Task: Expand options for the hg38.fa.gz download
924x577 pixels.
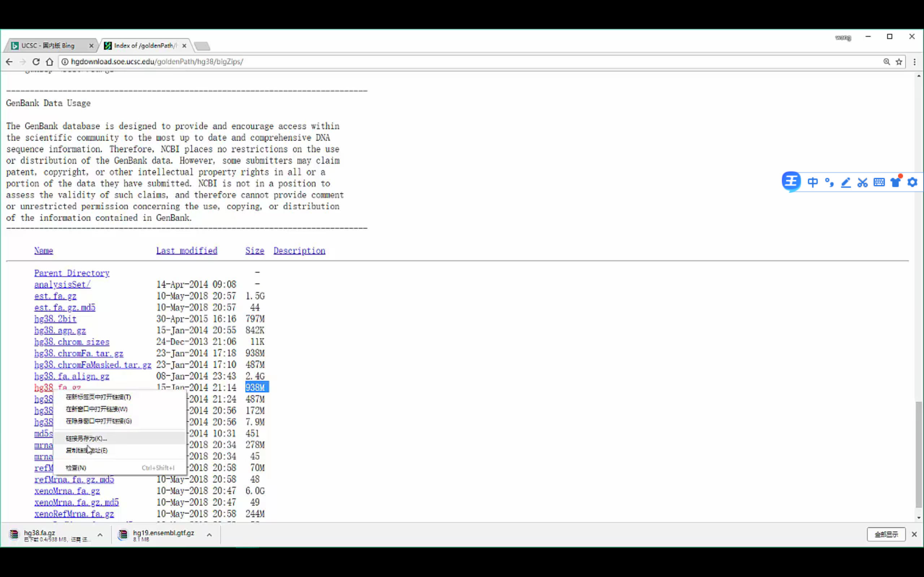Action: 100,535
